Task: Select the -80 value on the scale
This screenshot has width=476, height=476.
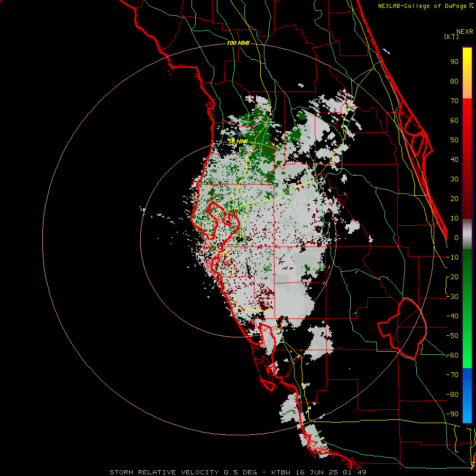Action: pos(452,395)
